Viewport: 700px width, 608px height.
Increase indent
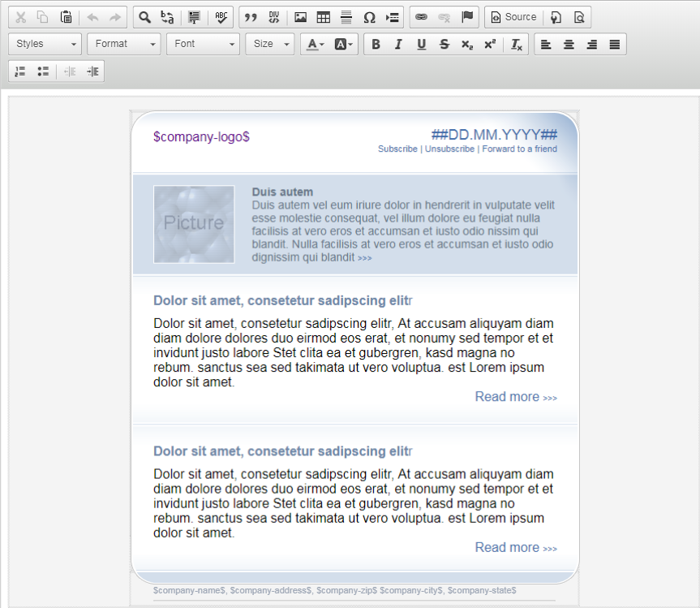92,71
